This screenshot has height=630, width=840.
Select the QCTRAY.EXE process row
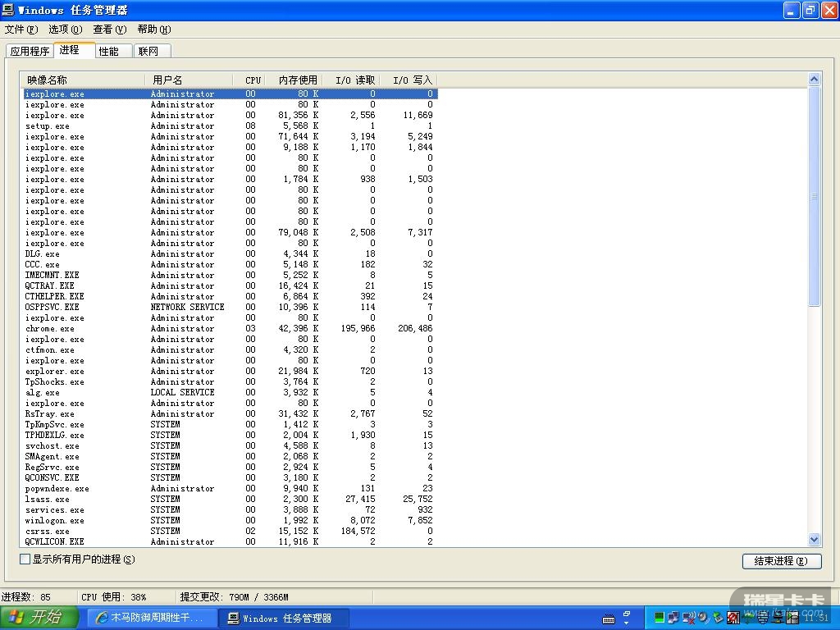point(231,286)
